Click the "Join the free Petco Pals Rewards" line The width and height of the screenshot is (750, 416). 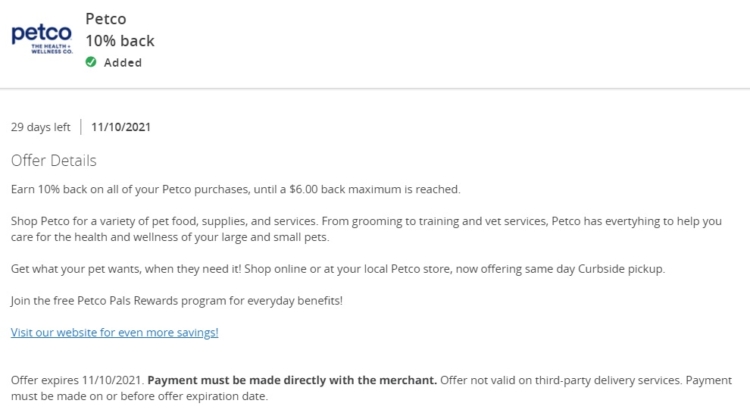(x=176, y=301)
